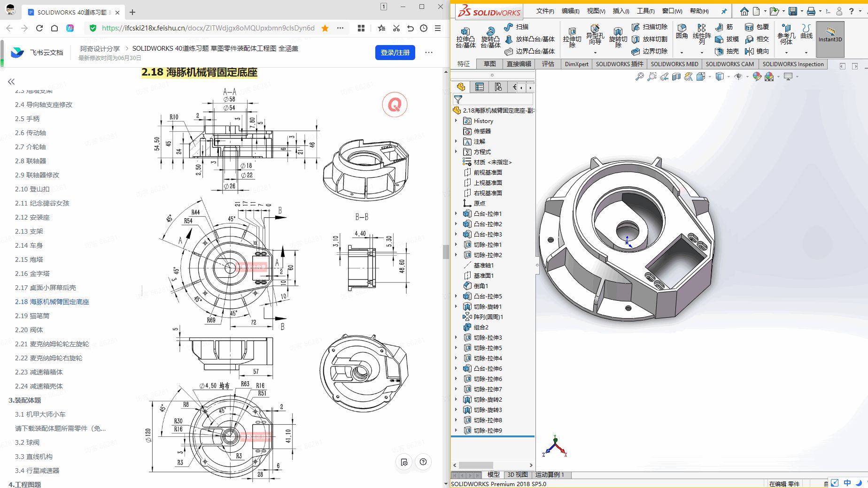Open the 文件(F) menu
The image size is (868, 488).
point(545,11)
